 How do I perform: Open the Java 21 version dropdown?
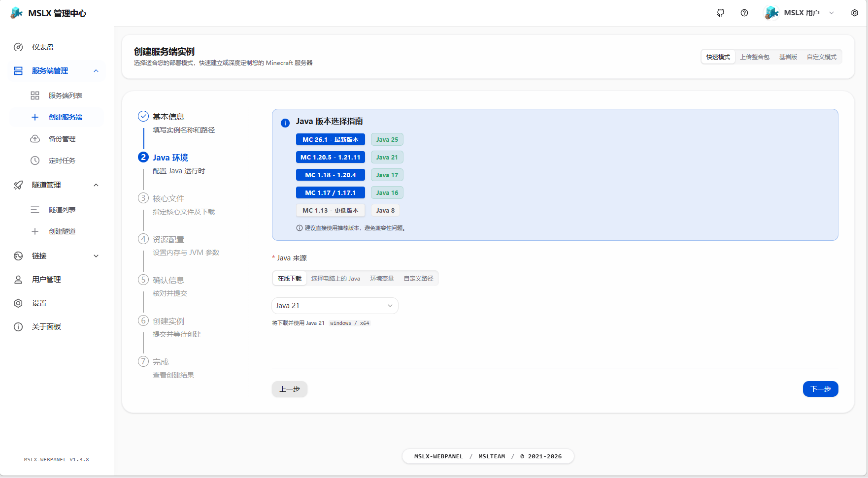[x=335, y=306]
